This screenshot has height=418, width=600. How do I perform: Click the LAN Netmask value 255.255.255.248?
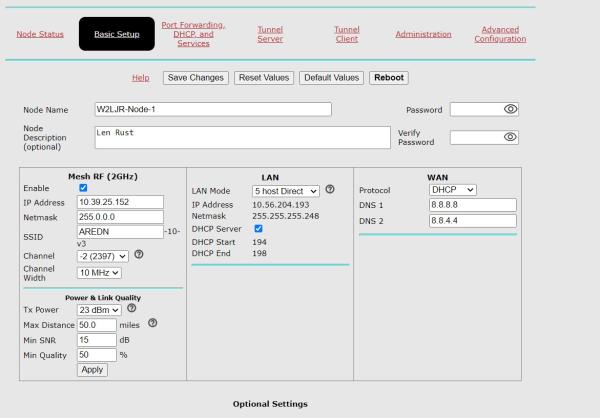coord(285,216)
